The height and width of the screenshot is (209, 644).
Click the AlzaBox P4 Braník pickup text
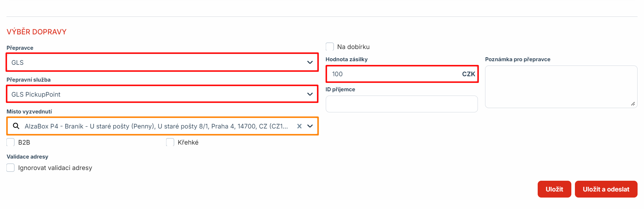[156, 126]
